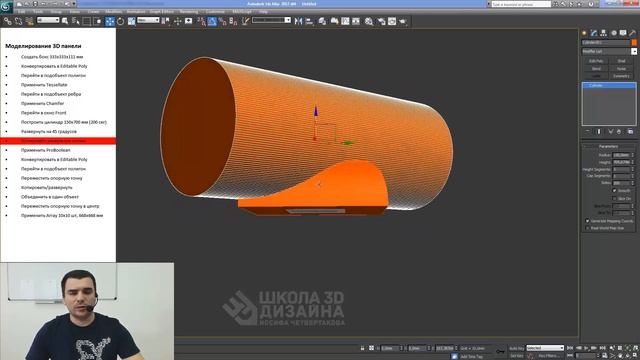
Task: Click the Radius spinner arrows
Action: pos(633,155)
